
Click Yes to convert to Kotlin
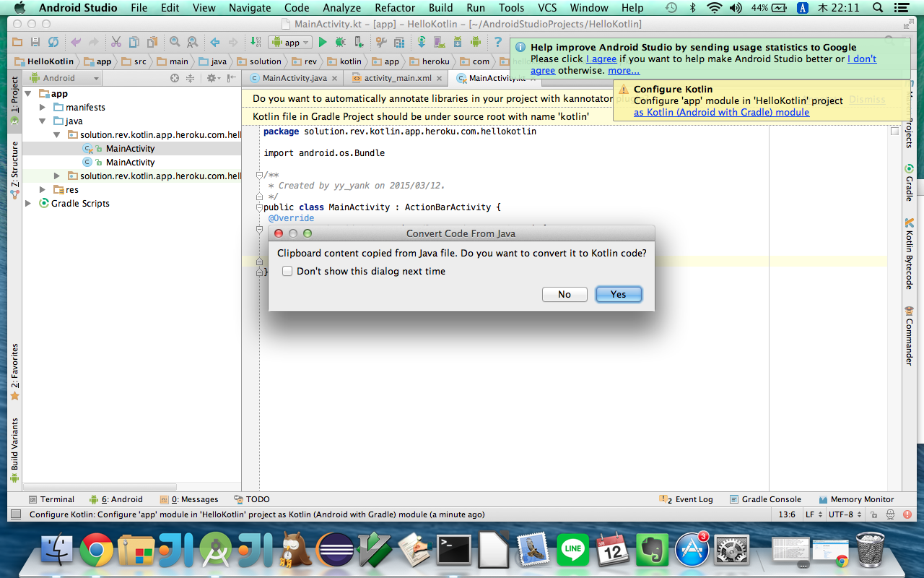(619, 294)
